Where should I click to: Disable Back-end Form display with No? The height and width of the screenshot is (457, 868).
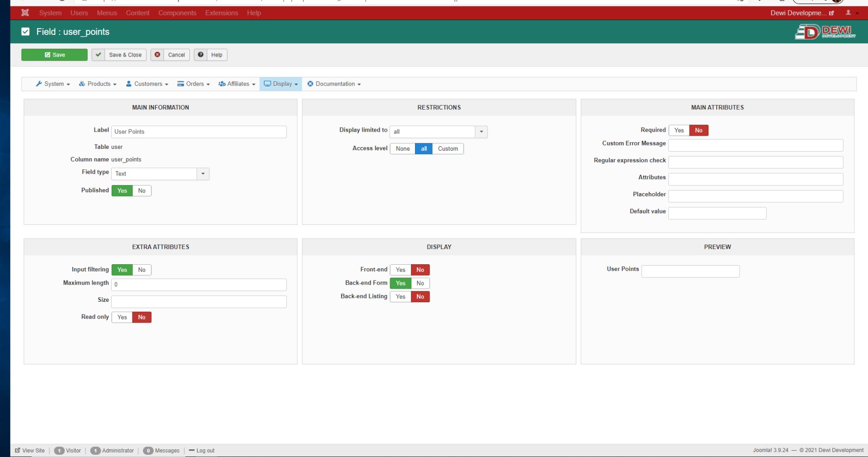pyautogui.click(x=420, y=283)
